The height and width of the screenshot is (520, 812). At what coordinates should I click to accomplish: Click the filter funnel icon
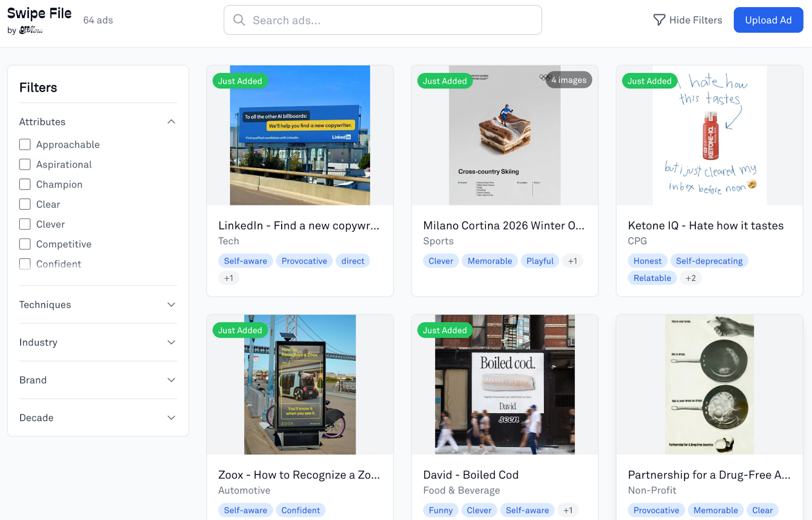(x=659, y=20)
